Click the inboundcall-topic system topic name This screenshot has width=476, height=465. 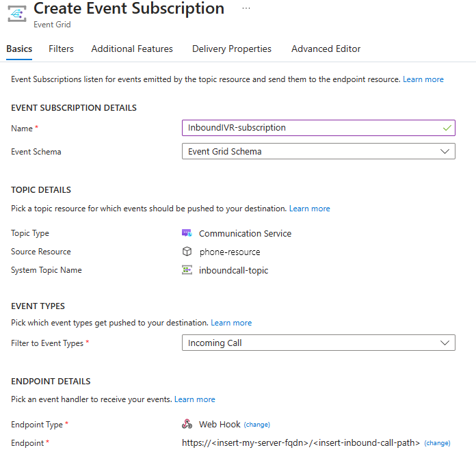(x=233, y=270)
